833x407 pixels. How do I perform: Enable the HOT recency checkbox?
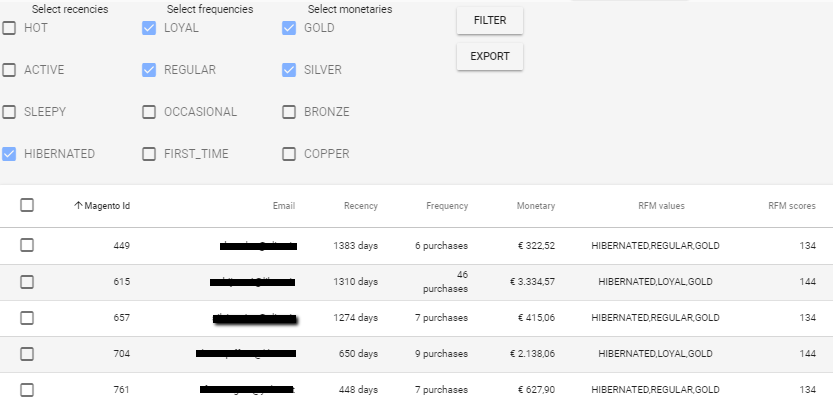[x=9, y=28]
